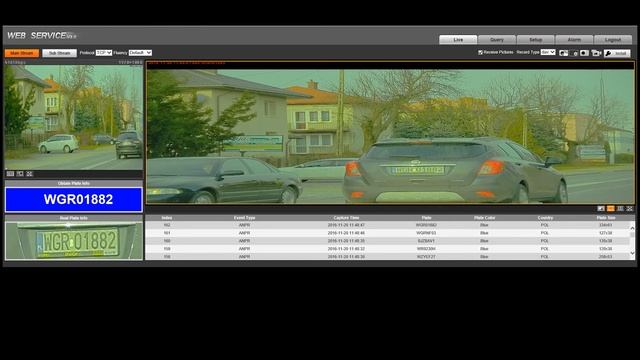Image resolution: width=640 pixels, height=360 pixels.
Task: Click the orange highlighted view-mode icon
Action: pos(611,209)
